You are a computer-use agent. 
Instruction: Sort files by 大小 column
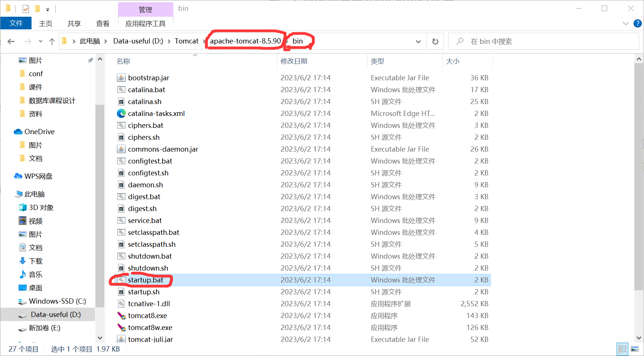(x=452, y=61)
